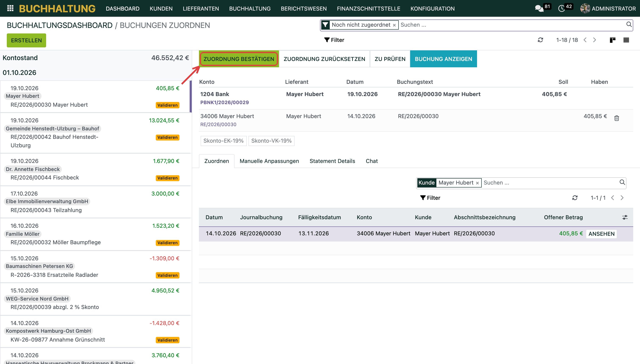Click the top refresh icon
Screen dimensions: 640x364
541,40
